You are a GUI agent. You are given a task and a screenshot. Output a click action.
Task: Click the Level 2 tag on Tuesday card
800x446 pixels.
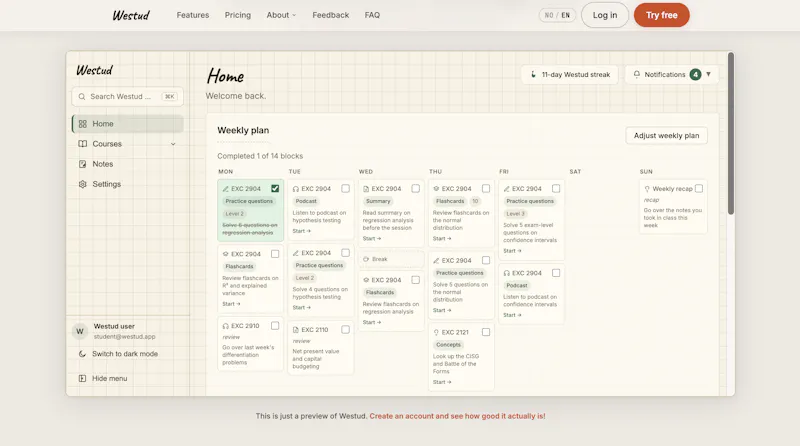305,278
